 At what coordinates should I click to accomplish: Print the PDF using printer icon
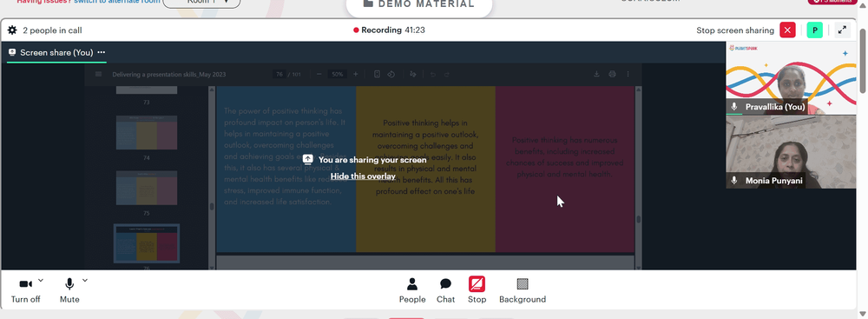[612, 74]
